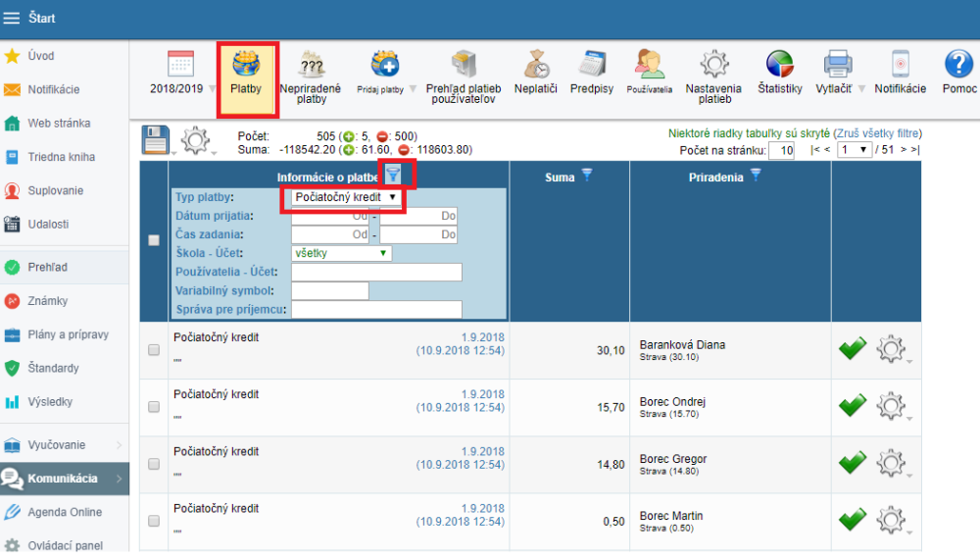Expand the Komunikácia sidebar submenu
Image resolution: width=980 pixels, height=560 pixels.
(x=119, y=479)
